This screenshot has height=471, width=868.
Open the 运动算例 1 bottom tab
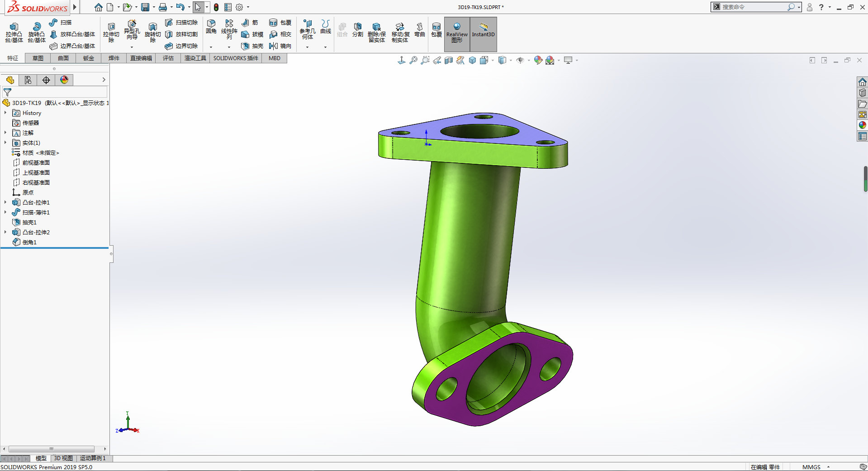click(93, 458)
